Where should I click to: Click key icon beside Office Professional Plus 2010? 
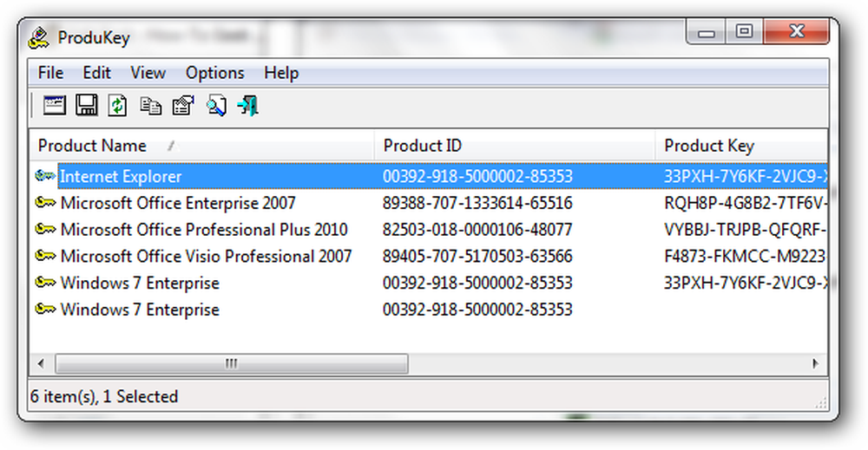click(x=45, y=230)
